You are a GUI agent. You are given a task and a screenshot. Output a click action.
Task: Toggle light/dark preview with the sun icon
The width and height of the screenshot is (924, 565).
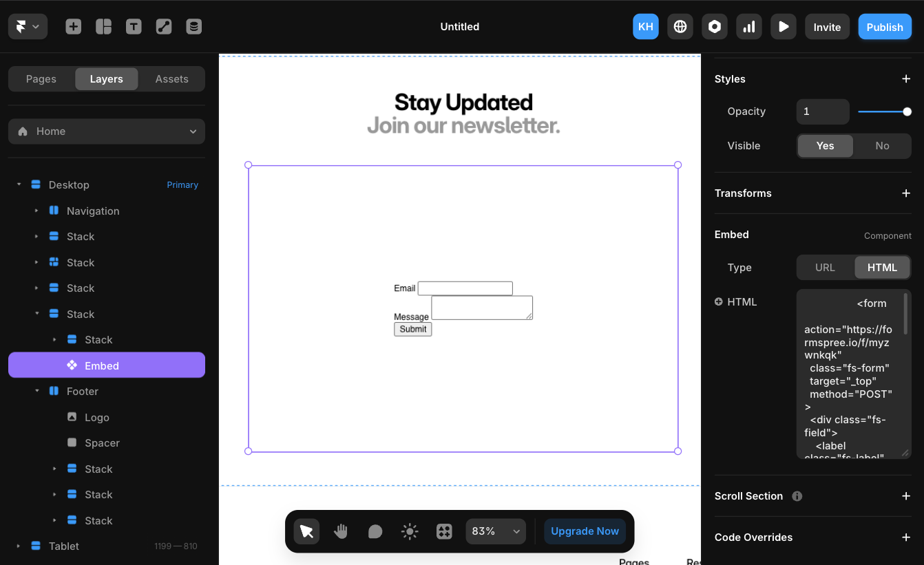(410, 531)
